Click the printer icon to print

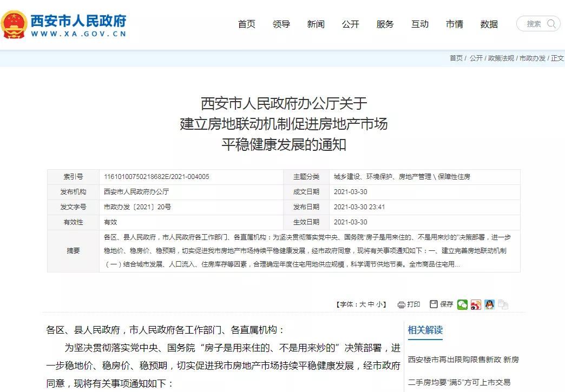[401, 304]
